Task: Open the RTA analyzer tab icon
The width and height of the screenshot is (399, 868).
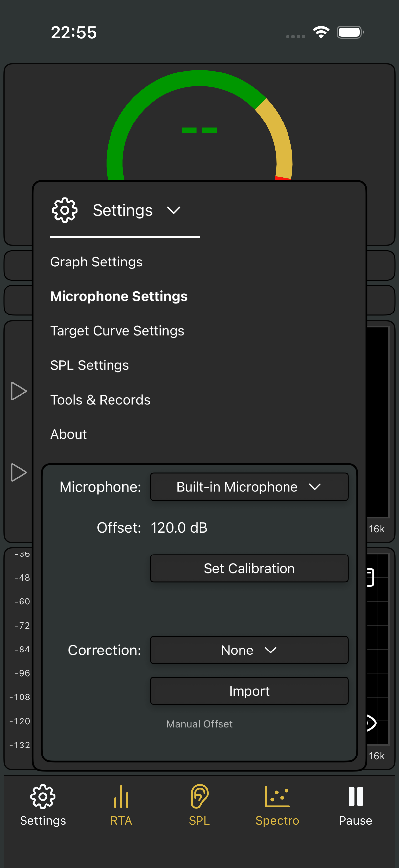Action: 121,796
